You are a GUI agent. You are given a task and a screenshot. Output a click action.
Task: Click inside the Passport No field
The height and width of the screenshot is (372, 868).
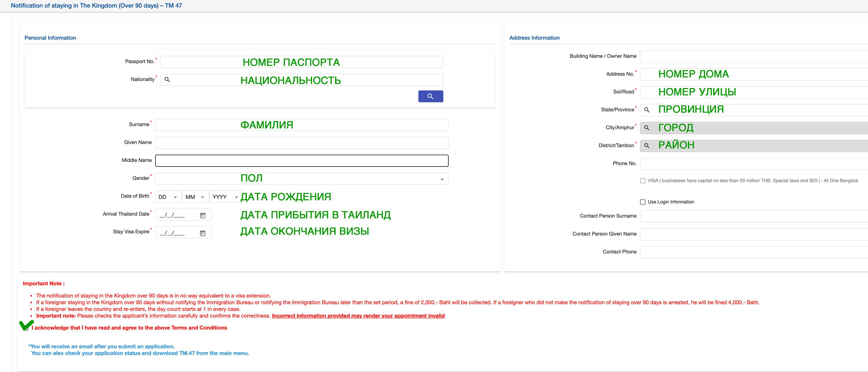[301, 62]
